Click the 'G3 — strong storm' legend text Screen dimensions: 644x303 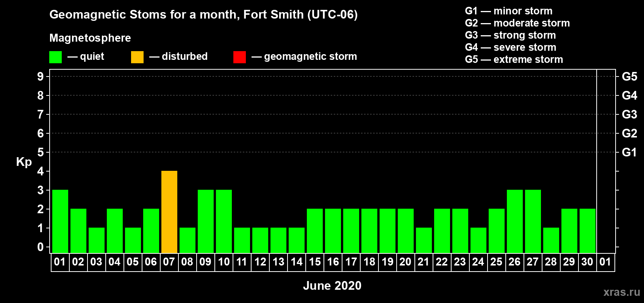(510, 35)
